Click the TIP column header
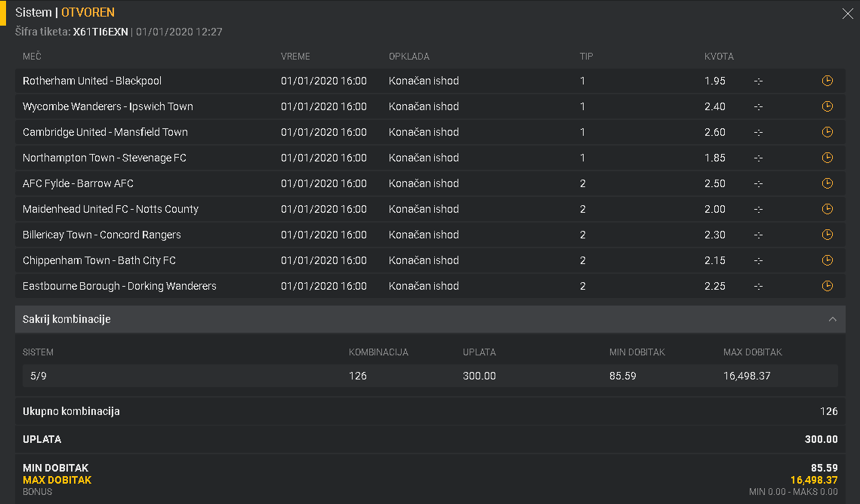Screen dimensions: 860x504 [586, 57]
